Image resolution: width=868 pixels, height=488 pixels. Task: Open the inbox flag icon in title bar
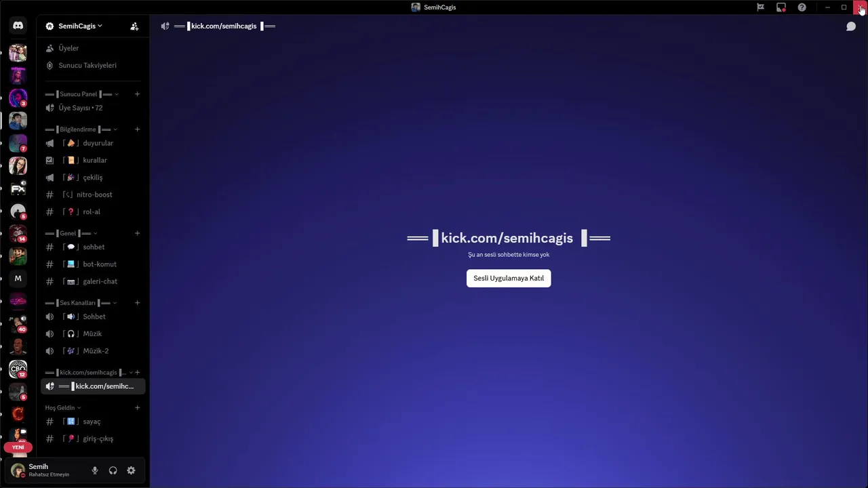[761, 7]
